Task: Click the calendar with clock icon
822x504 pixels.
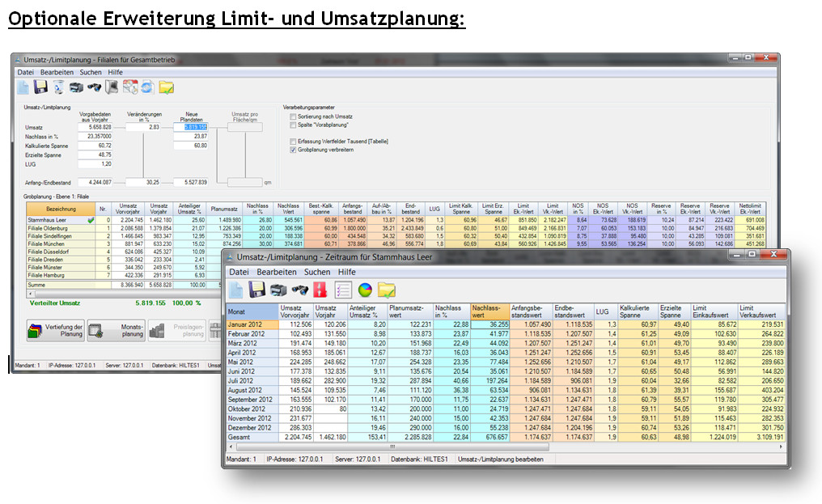Action: click(x=130, y=87)
